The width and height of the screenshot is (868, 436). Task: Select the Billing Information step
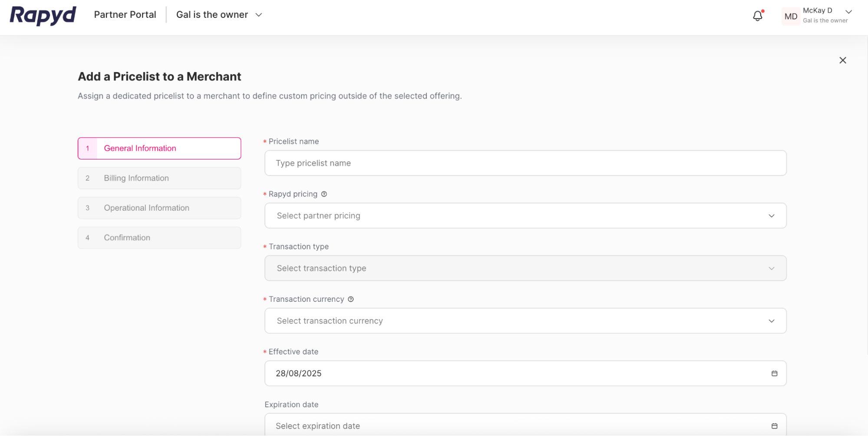pos(159,178)
